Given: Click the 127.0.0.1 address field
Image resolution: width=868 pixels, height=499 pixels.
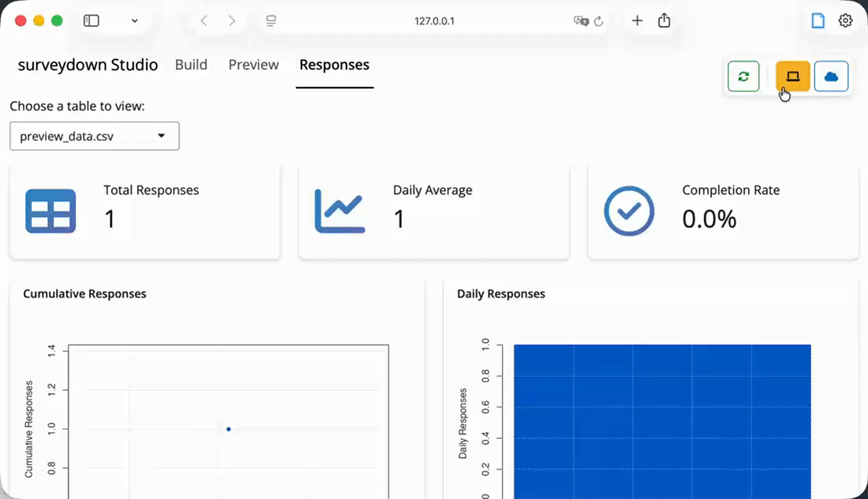Looking at the screenshot, I should [434, 21].
